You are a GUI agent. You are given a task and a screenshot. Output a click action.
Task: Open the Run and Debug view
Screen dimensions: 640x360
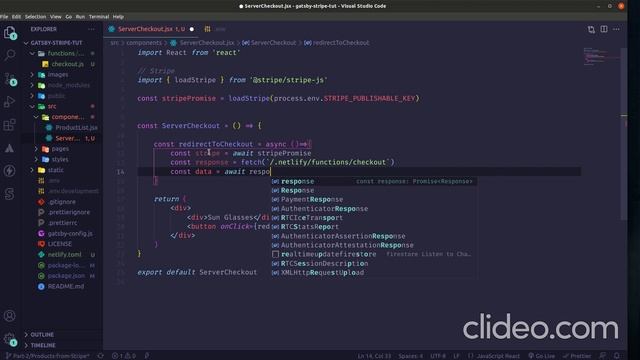(10, 101)
